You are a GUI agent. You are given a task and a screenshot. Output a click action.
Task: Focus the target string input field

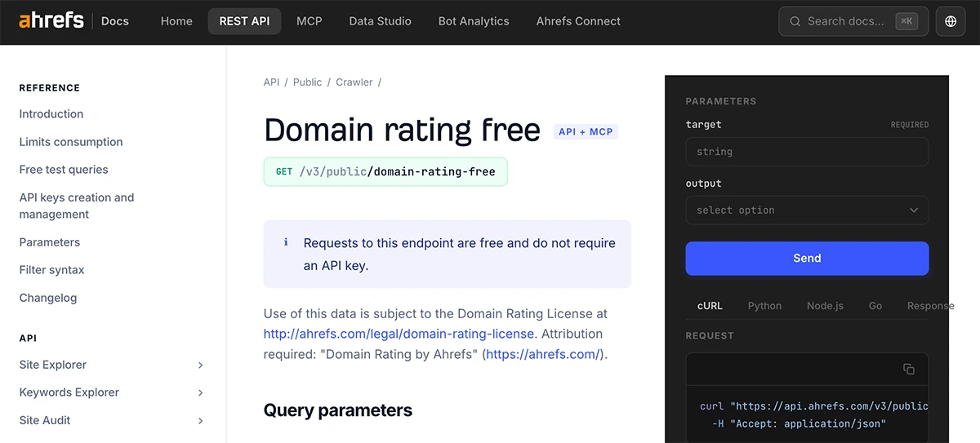(807, 152)
